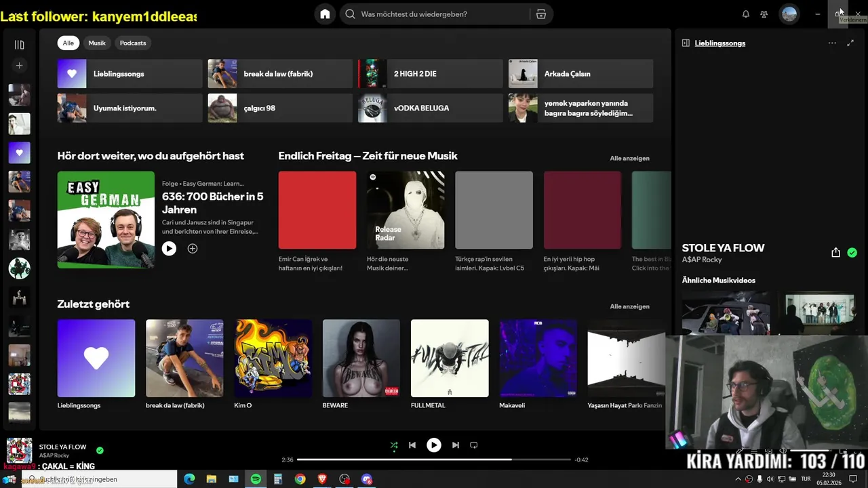Image resolution: width=868 pixels, height=488 pixels.
Task: Skip to next track
Action: 456,445
